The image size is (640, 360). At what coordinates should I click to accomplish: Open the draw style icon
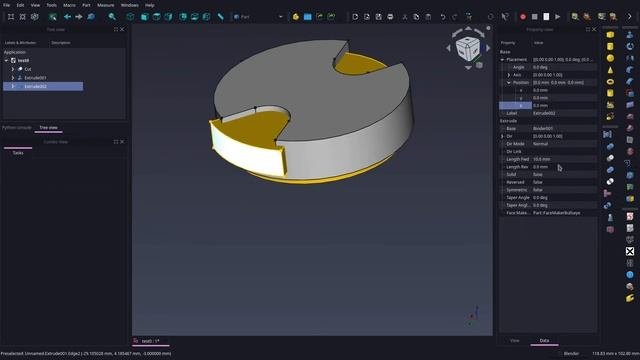pos(35,17)
